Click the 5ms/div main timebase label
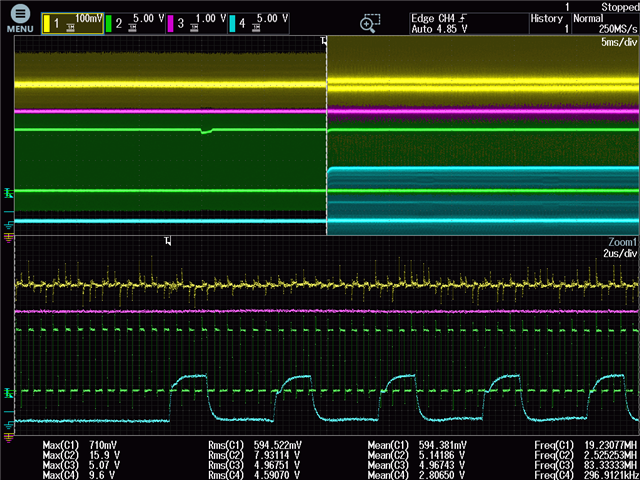This screenshot has width=640, height=480. tap(618, 44)
